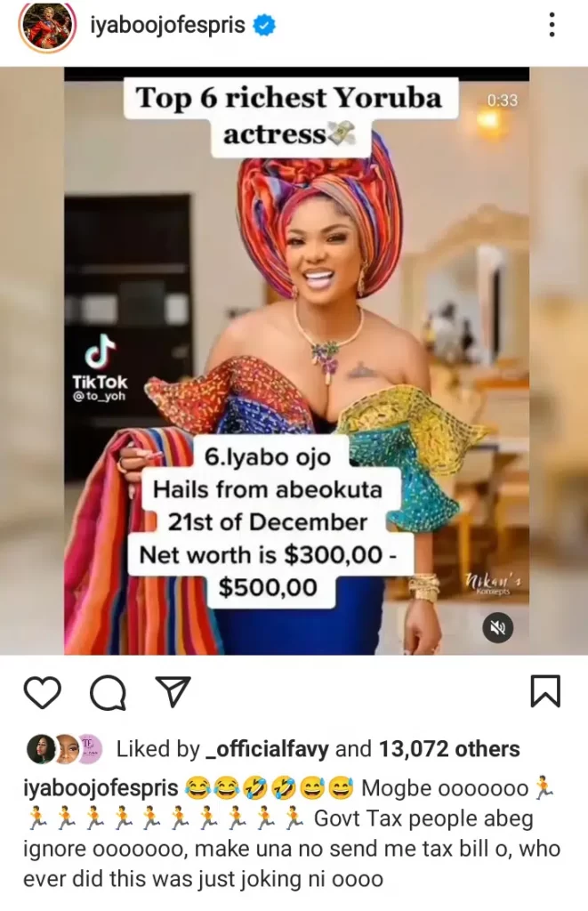
Task: Unmute the video with the speaker icon
Action: pyautogui.click(x=498, y=627)
